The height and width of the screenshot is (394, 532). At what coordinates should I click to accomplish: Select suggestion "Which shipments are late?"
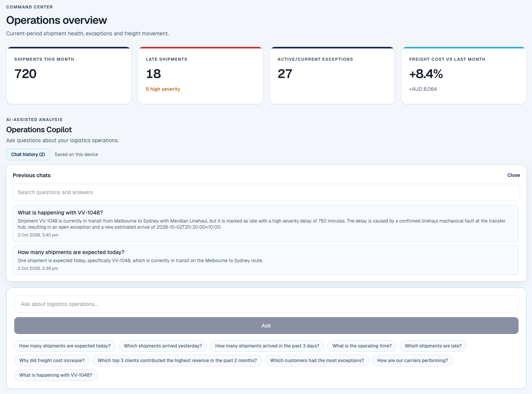click(433, 346)
